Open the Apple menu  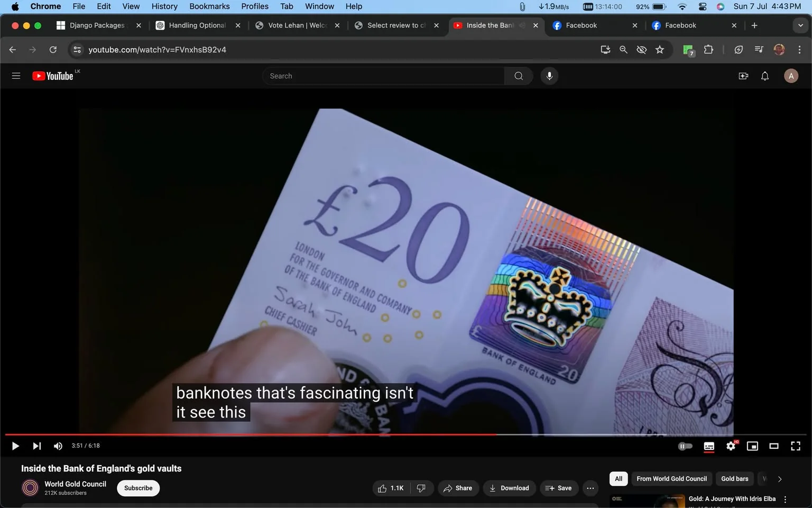[x=15, y=6]
